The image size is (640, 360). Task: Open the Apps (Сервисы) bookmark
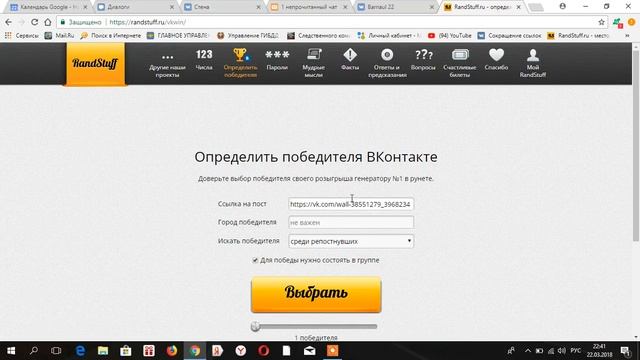click(21, 36)
